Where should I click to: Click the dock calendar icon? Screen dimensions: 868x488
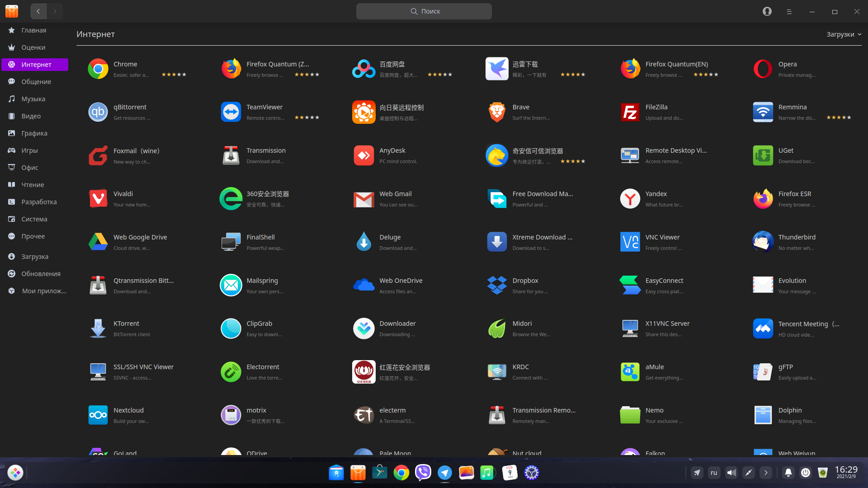(509, 473)
